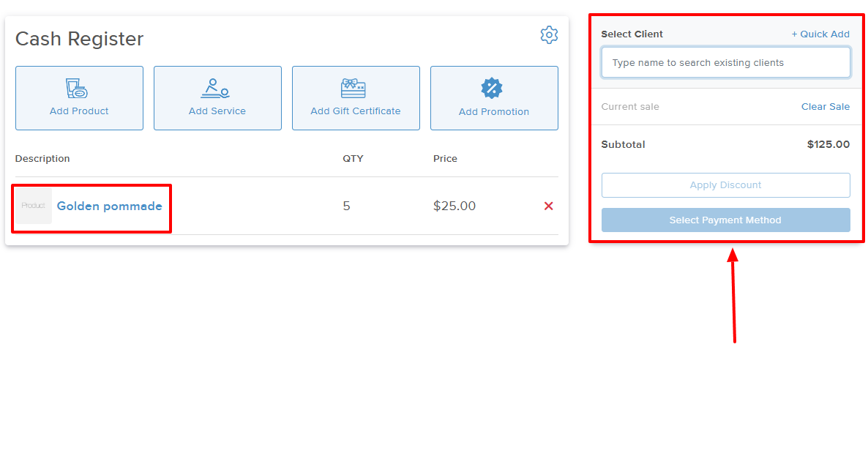This screenshot has width=868, height=451.
Task: Open the Golden pommade product link
Action: tap(109, 206)
